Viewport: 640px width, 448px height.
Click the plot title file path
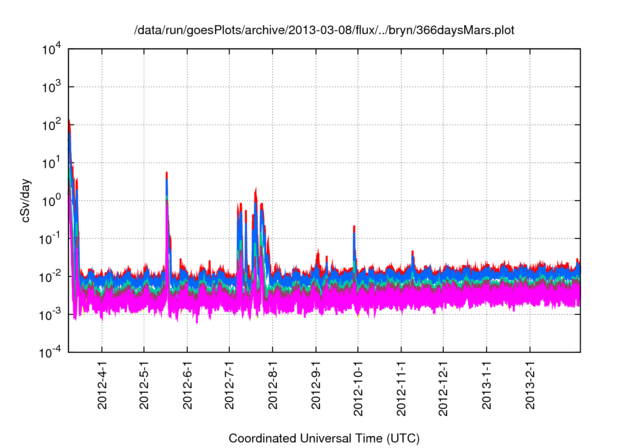click(x=324, y=30)
